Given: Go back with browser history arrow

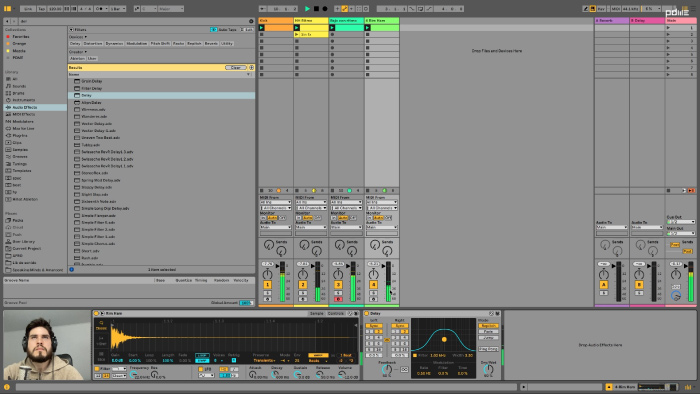Looking at the screenshot, I should pyautogui.click(x=7, y=21).
